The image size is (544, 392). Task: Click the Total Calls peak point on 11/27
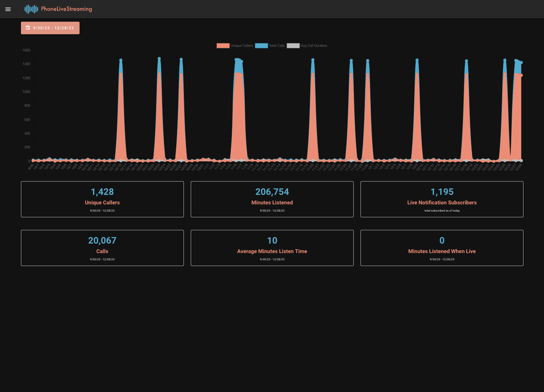351,61
